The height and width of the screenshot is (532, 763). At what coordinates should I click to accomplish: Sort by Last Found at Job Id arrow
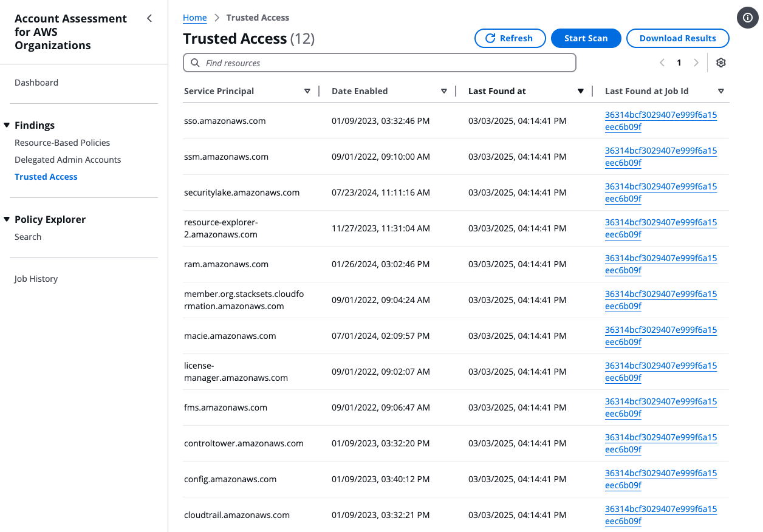click(721, 91)
